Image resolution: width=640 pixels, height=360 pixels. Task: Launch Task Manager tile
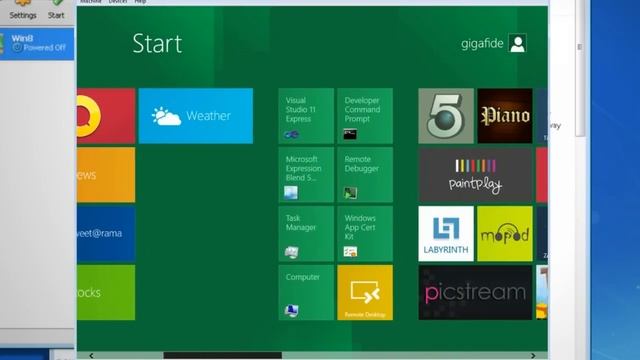coord(306,233)
